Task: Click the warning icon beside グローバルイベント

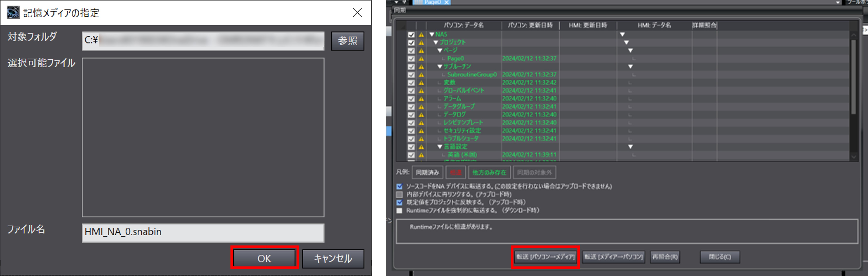Action: pyautogui.click(x=421, y=91)
